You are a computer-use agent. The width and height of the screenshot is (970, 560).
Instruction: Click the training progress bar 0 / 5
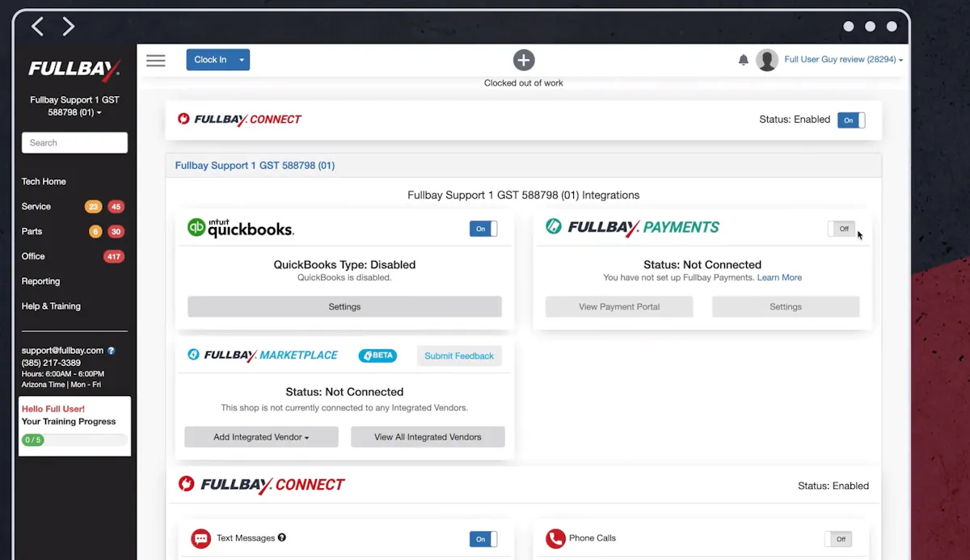(x=74, y=440)
